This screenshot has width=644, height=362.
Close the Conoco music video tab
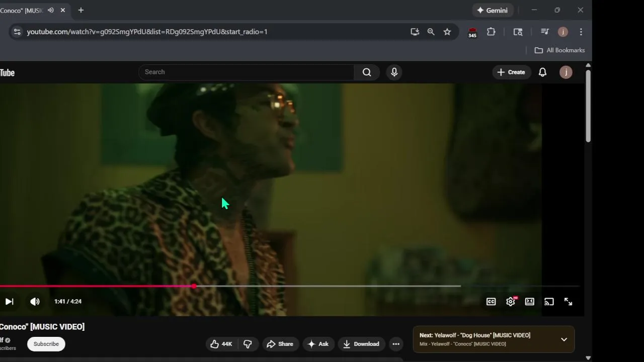pyautogui.click(x=63, y=10)
